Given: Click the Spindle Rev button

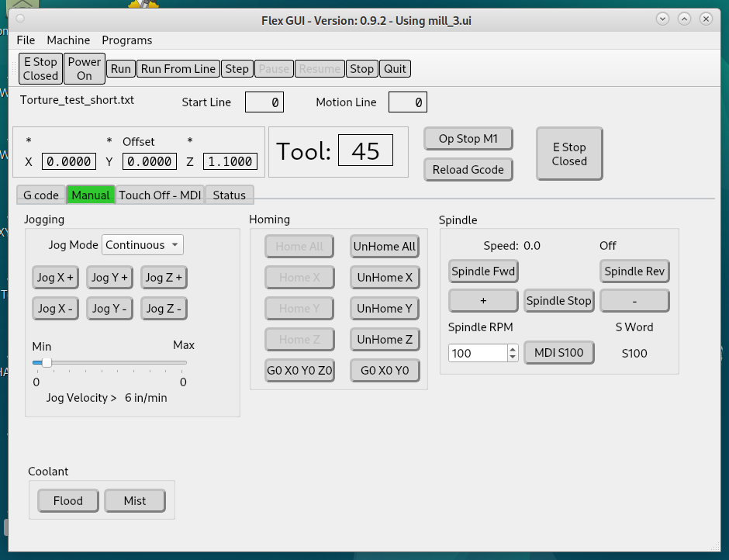Looking at the screenshot, I should tap(634, 271).
